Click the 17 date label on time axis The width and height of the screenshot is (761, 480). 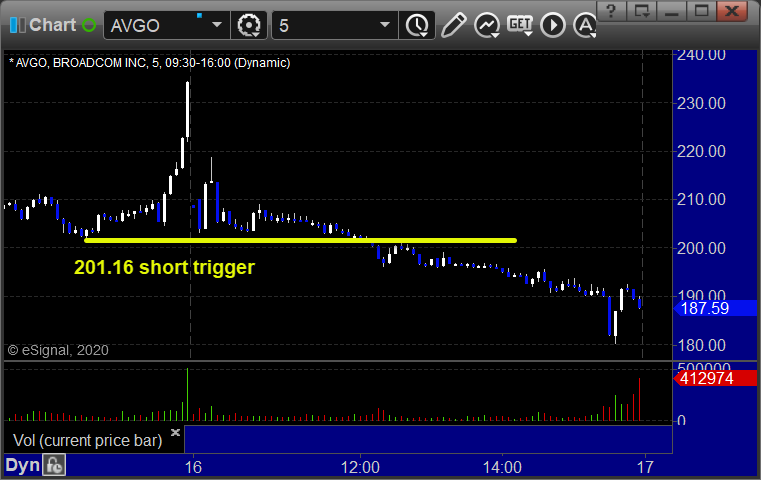click(645, 467)
